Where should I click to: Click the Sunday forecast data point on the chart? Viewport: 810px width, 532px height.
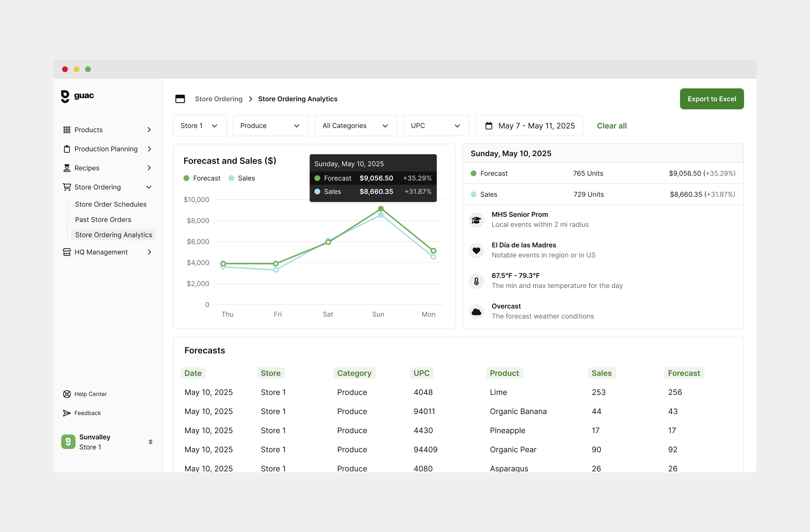click(x=381, y=208)
